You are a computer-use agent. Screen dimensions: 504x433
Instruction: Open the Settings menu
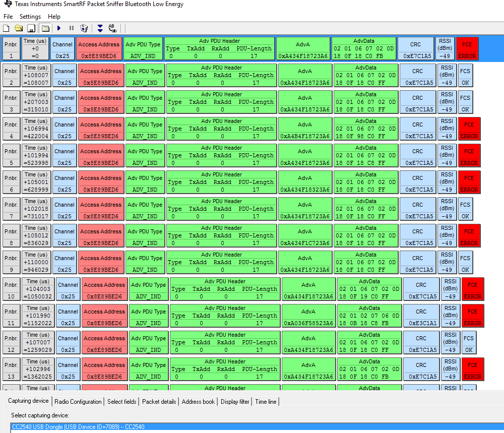[x=30, y=17]
